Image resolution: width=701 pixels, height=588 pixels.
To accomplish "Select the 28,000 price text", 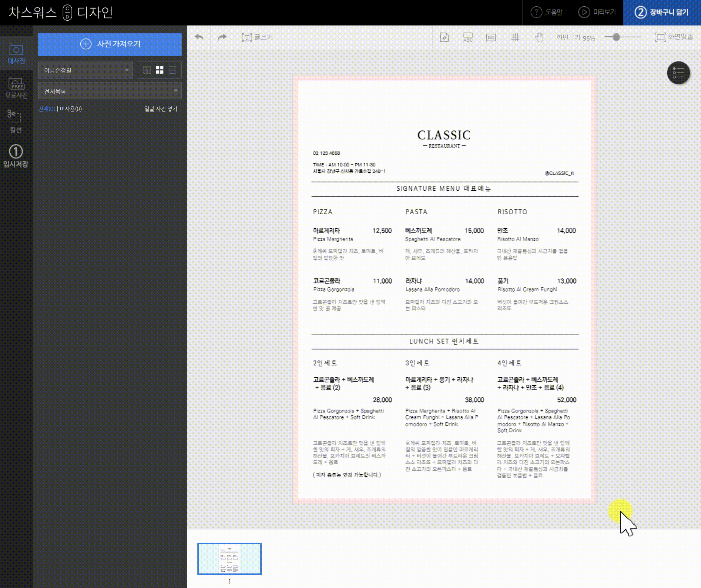I will click(383, 400).
